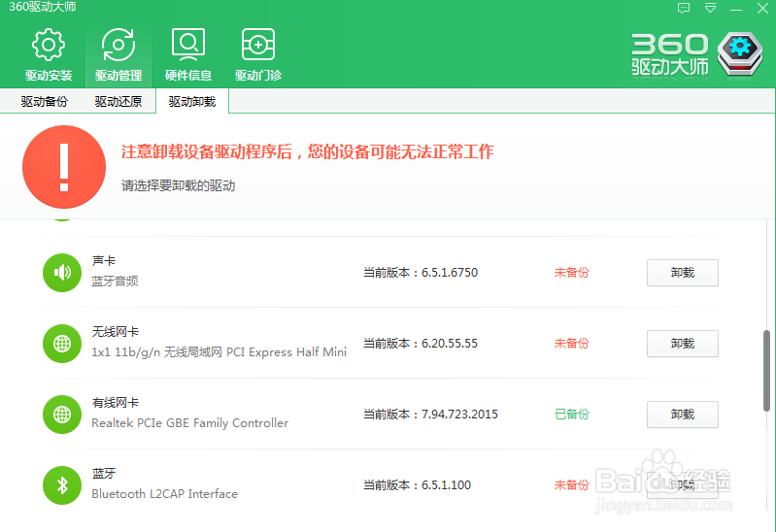Select the 驱动卸载 tab
This screenshot has height=532, width=776.
(192, 102)
